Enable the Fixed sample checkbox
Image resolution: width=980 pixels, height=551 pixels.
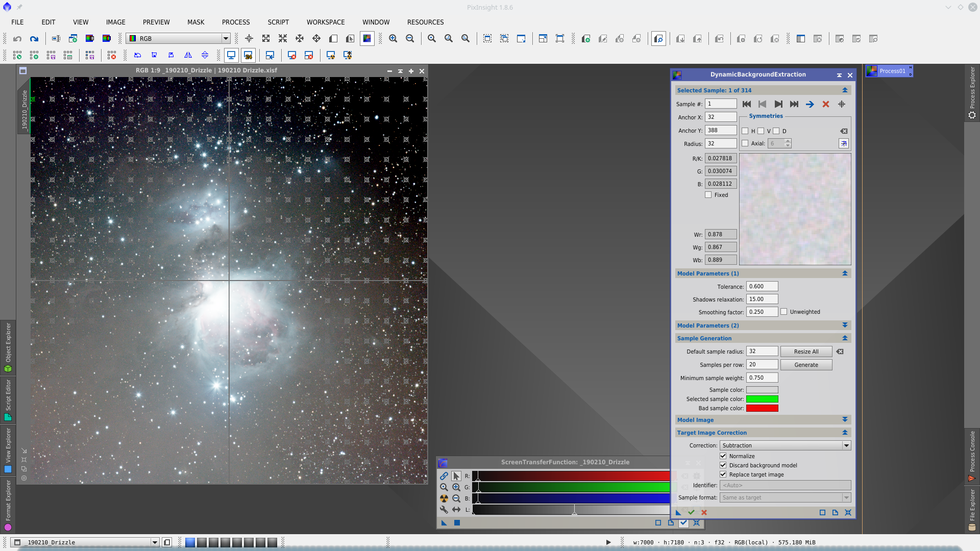[708, 195]
